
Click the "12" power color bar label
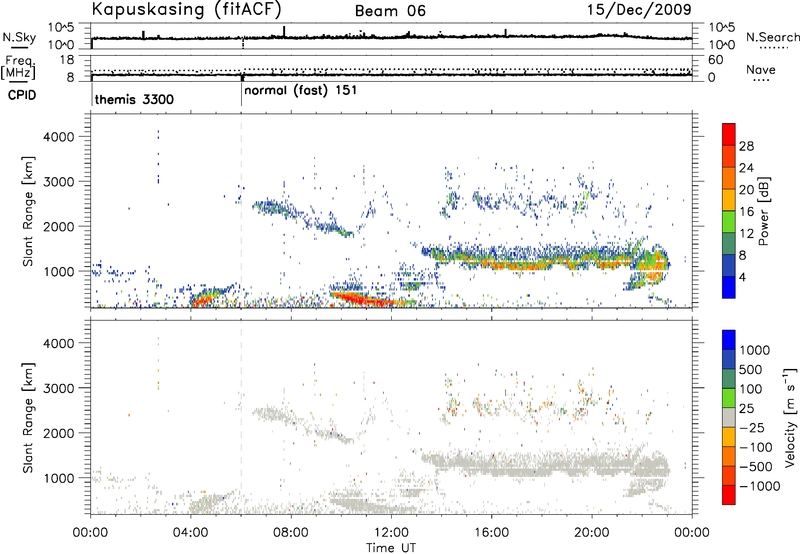click(746, 234)
